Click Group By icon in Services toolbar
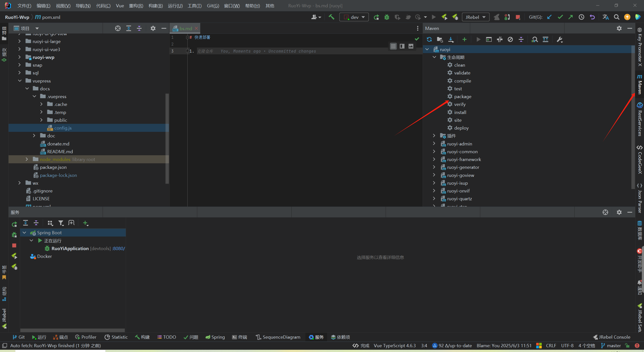The image size is (644, 352). 50,223
